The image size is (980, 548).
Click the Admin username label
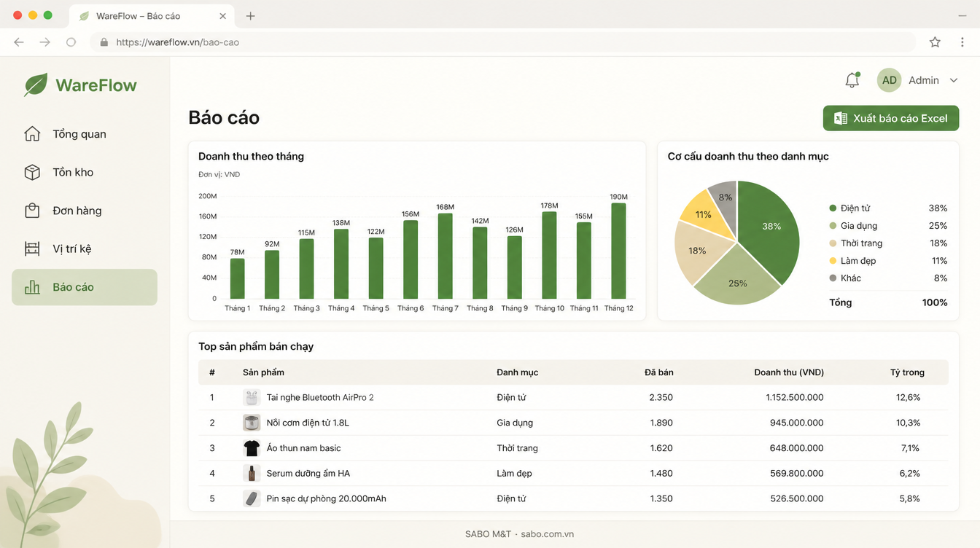point(924,80)
